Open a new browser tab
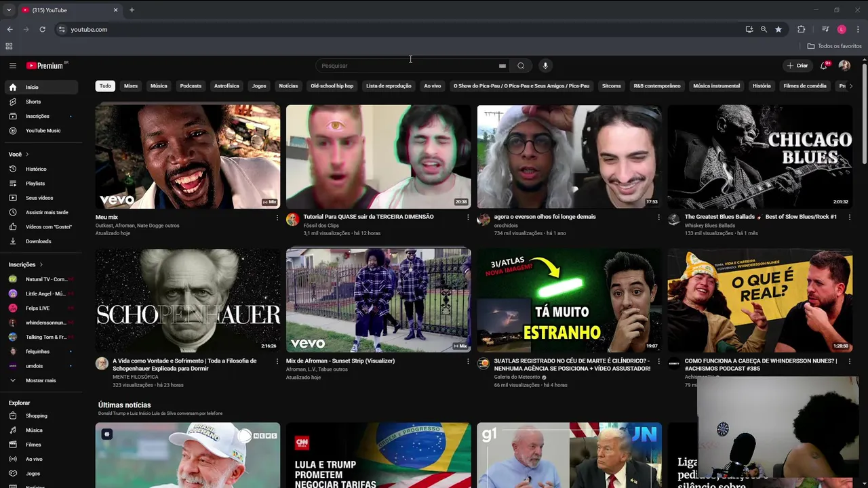This screenshot has height=488, width=868. pos(132,10)
